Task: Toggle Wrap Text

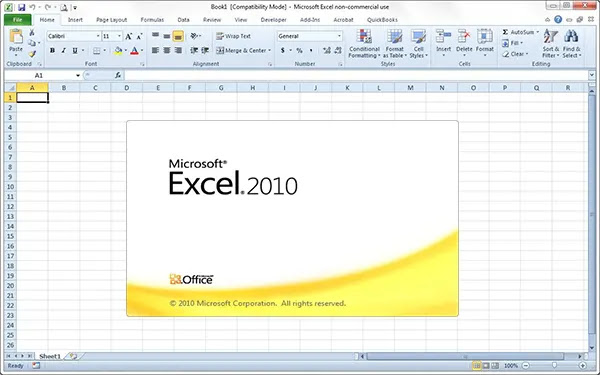Action: [x=233, y=36]
